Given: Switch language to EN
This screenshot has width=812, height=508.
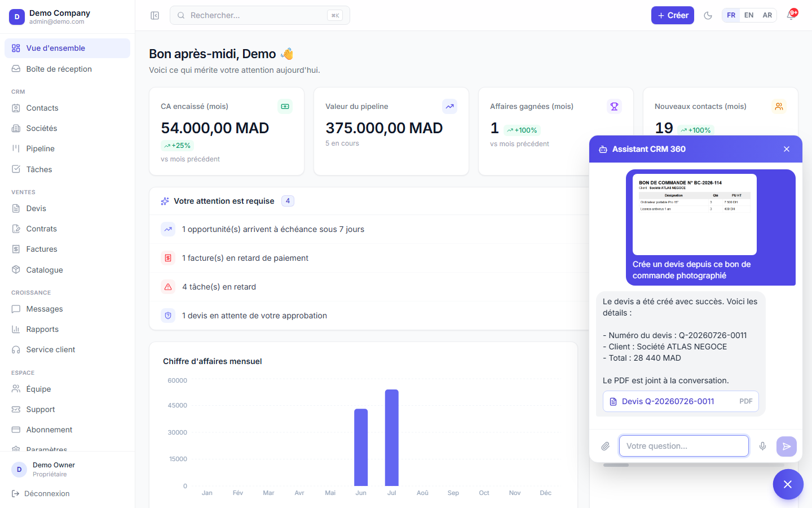Looking at the screenshot, I should (x=749, y=15).
